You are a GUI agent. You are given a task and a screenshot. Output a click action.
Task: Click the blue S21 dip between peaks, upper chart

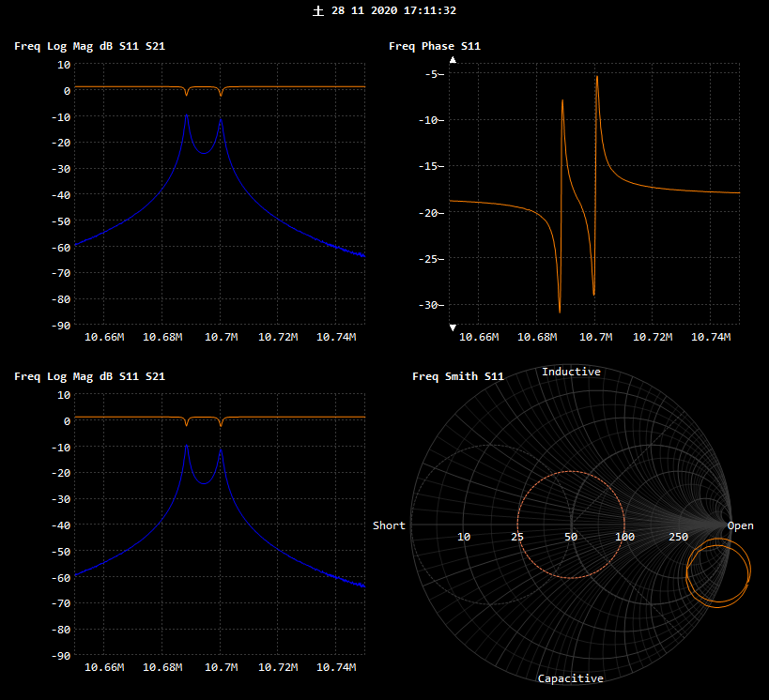point(204,153)
